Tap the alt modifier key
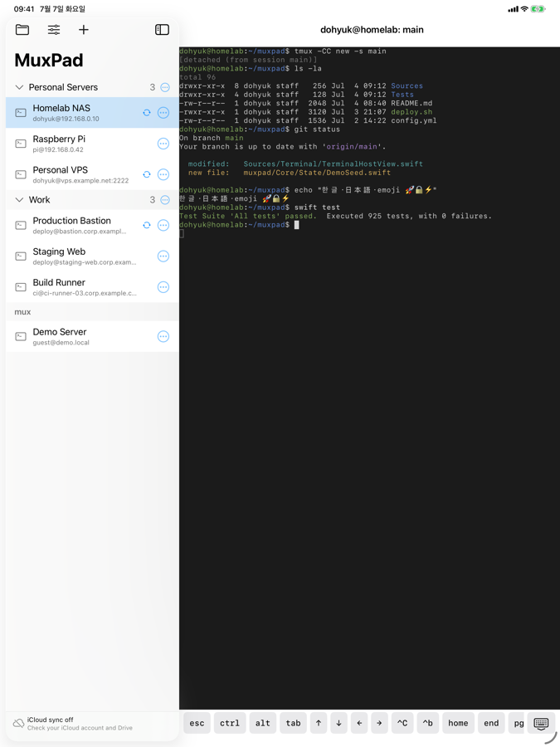The height and width of the screenshot is (747, 560). [262, 723]
